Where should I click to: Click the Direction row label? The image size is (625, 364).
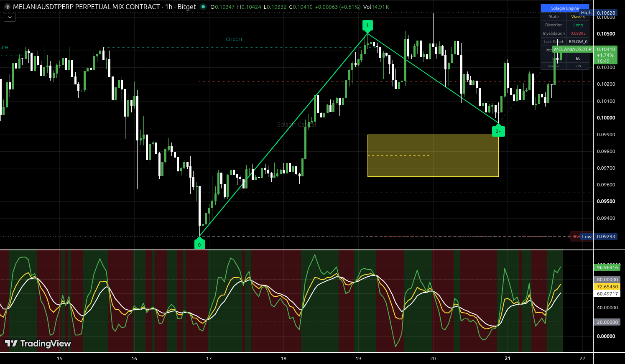point(554,25)
